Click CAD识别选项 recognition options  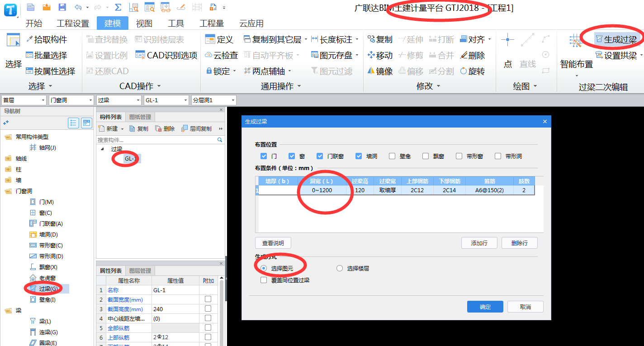point(166,55)
